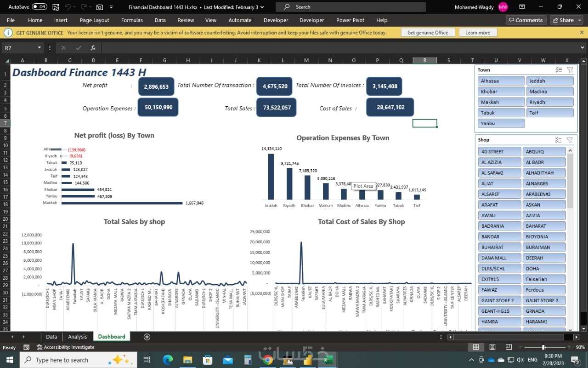Viewport: 588px width, 368px height.
Task: Click the Redo arrow icon
Action: coord(84,7)
